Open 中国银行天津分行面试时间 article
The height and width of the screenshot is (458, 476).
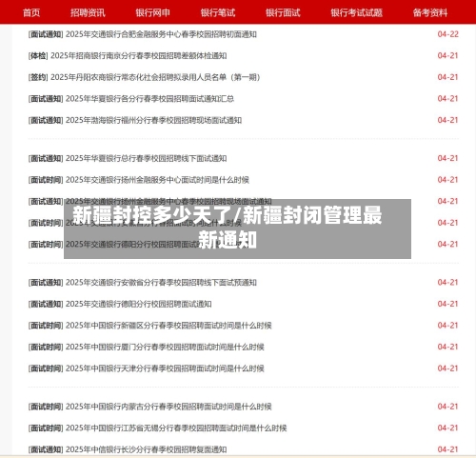coord(165,368)
